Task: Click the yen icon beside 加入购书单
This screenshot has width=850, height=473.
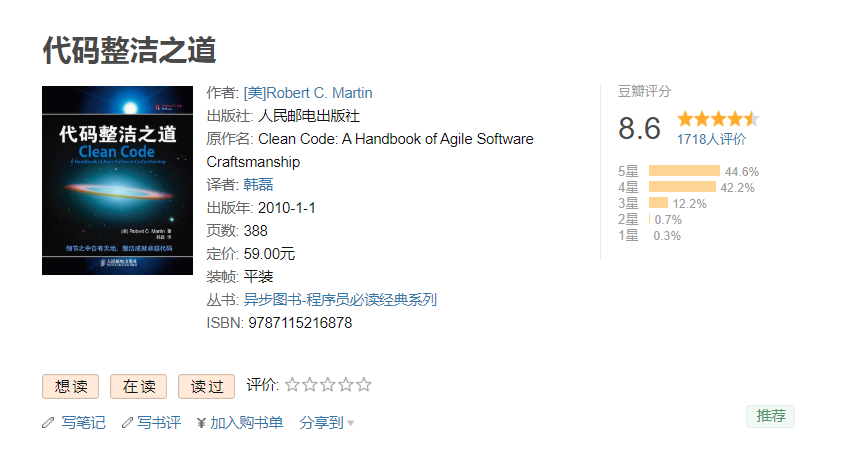Action: pyautogui.click(x=201, y=423)
